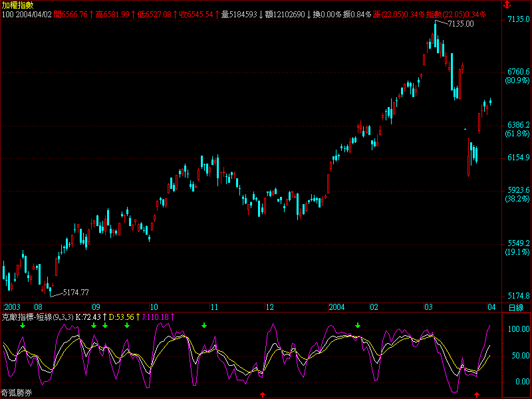Click the yellow D:53.56 indicator value

tap(122, 317)
